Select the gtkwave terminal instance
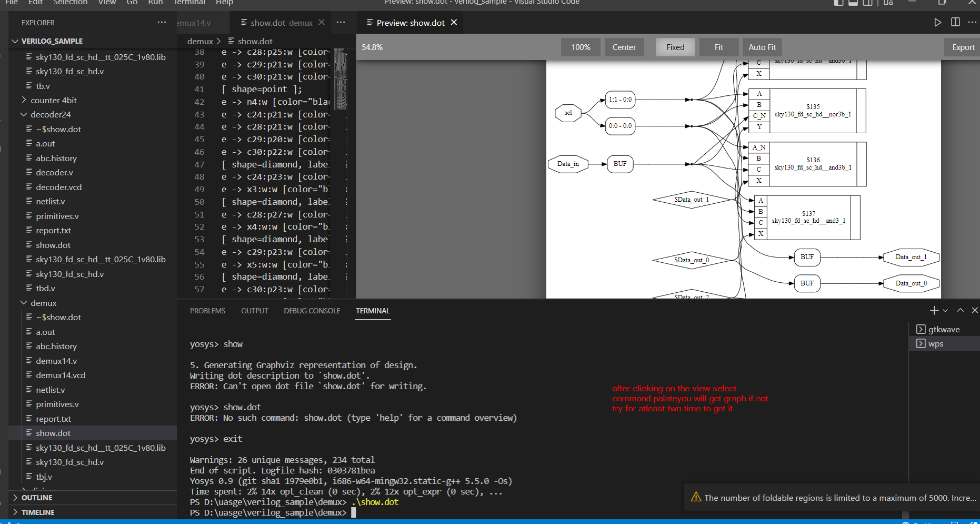The height and width of the screenshot is (524, 980). (x=944, y=329)
